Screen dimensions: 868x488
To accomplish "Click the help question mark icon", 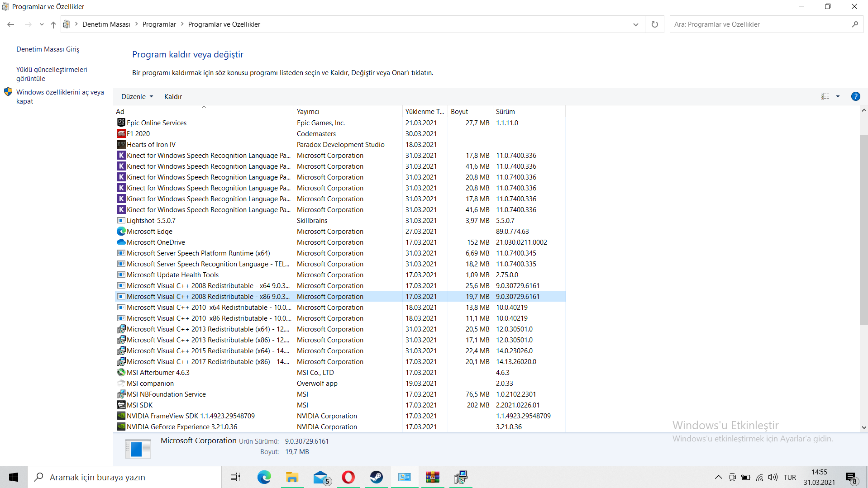I will (855, 96).
